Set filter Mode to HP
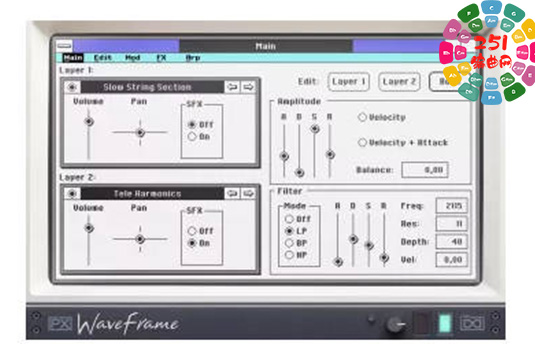The height and width of the screenshot is (363, 535). pyautogui.click(x=289, y=255)
